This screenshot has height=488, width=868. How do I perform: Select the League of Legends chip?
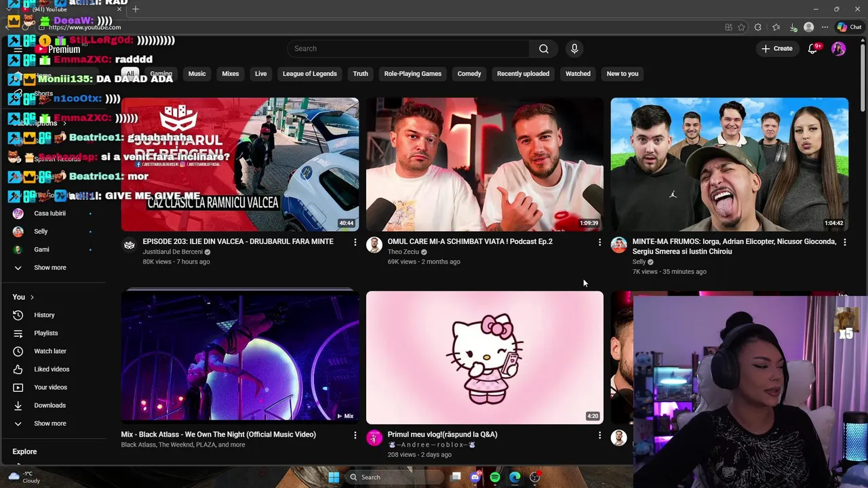(309, 74)
